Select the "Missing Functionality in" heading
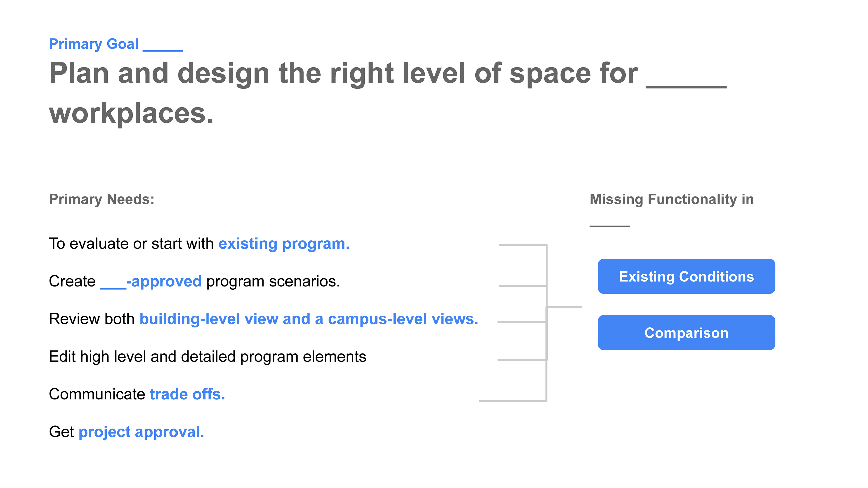 pos(671,199)
